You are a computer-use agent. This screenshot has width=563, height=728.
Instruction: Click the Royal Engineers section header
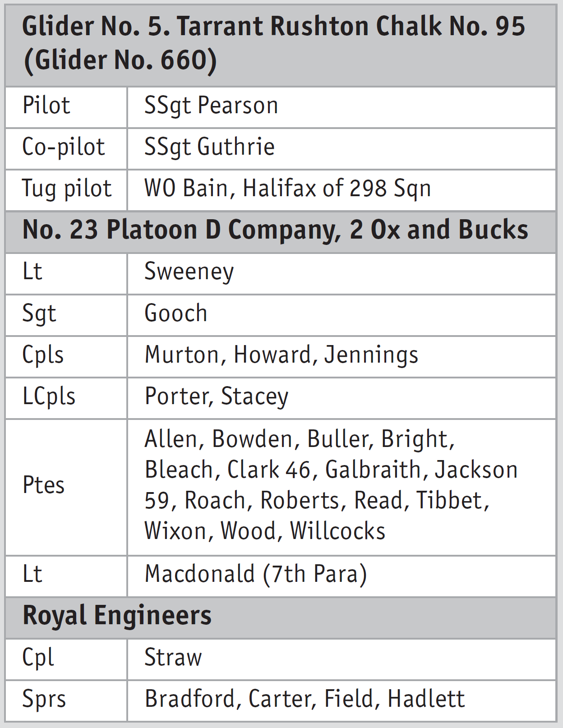click(117, 616)
